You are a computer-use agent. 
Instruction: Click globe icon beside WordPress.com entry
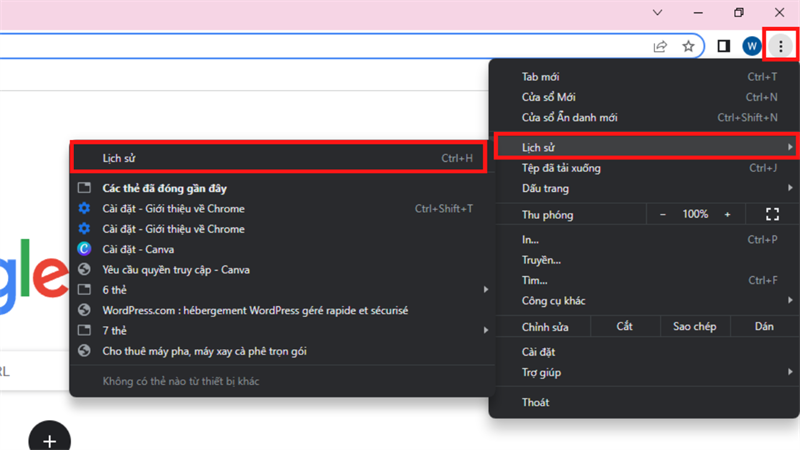coord(84,310)
